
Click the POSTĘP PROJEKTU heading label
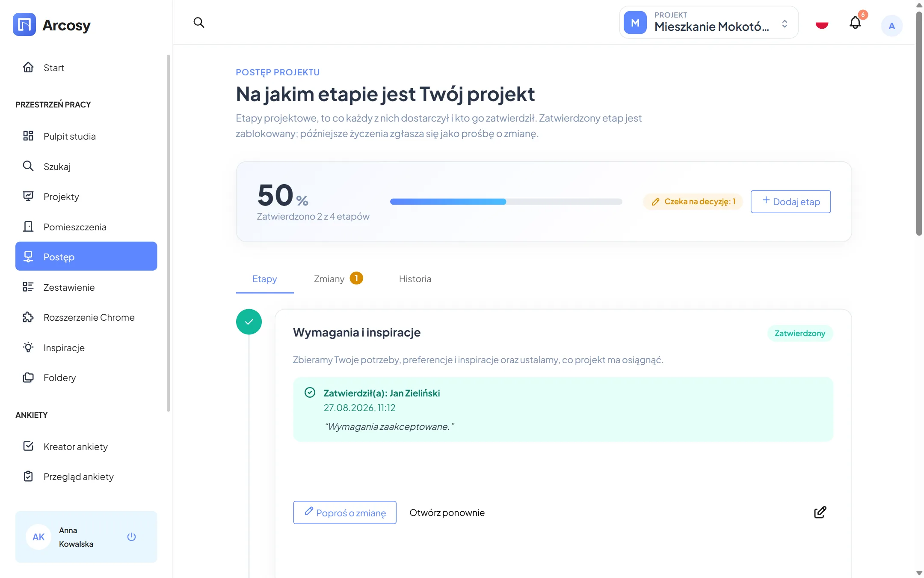tap(278, 72)
